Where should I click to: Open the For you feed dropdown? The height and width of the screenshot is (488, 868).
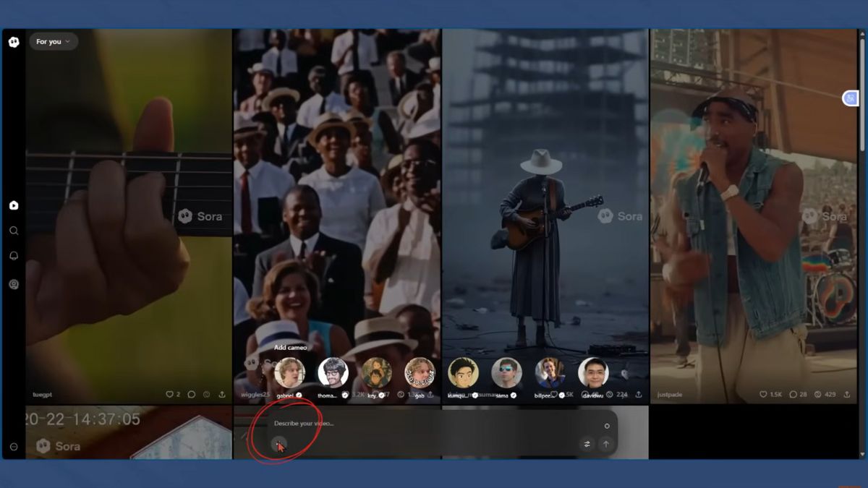(54, 42)
